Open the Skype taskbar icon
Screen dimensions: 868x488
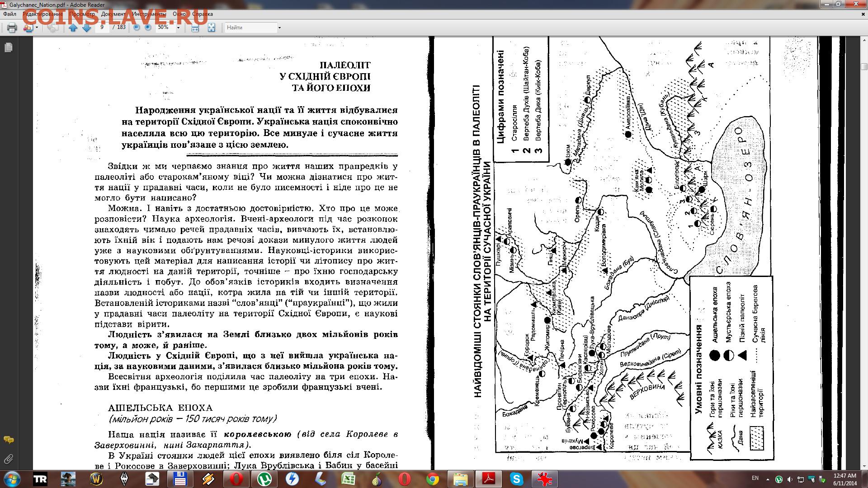click(x=516, y=479)
